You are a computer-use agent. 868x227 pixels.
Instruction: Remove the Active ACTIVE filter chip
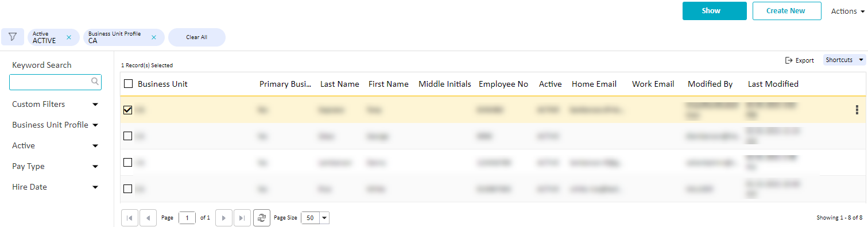point(69,37)
